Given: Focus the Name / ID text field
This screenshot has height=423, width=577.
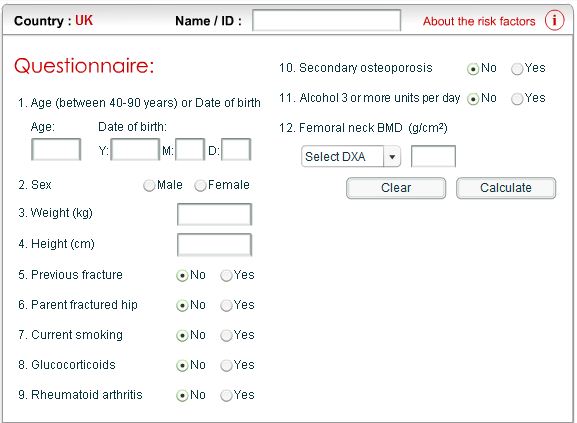Looking at the screenshot, I should click(x=326, y=20).
